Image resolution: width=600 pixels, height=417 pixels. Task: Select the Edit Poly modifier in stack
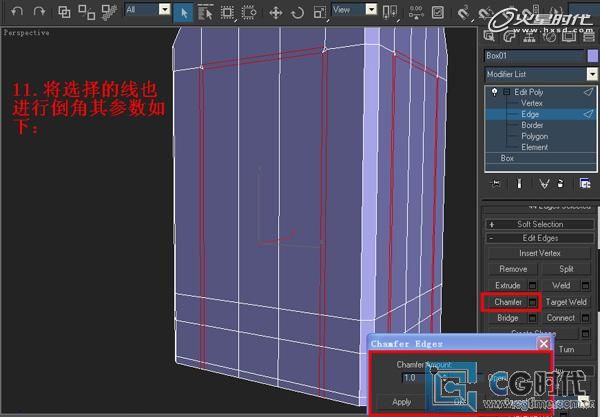(x=528, y=92)
